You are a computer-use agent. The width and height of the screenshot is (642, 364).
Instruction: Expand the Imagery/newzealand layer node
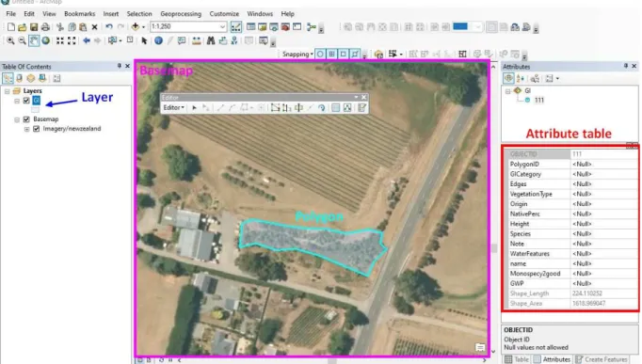[x=26, y=129]
